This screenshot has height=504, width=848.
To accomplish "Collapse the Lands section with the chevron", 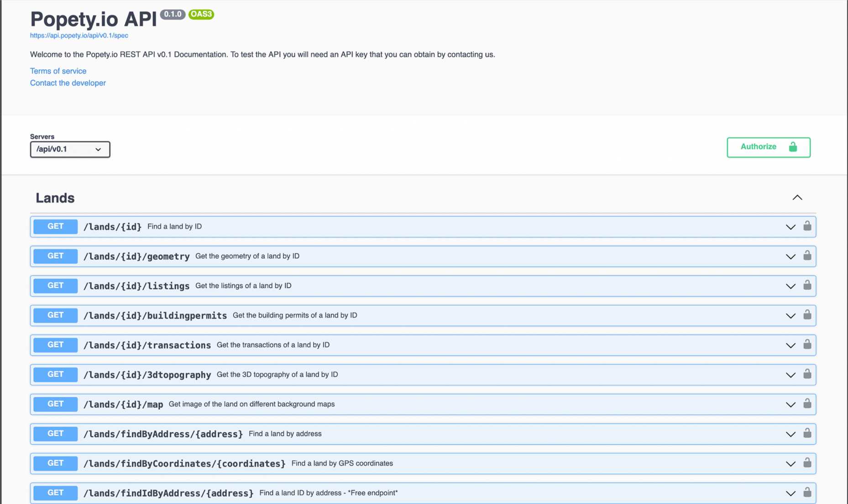I will [797, 197].
